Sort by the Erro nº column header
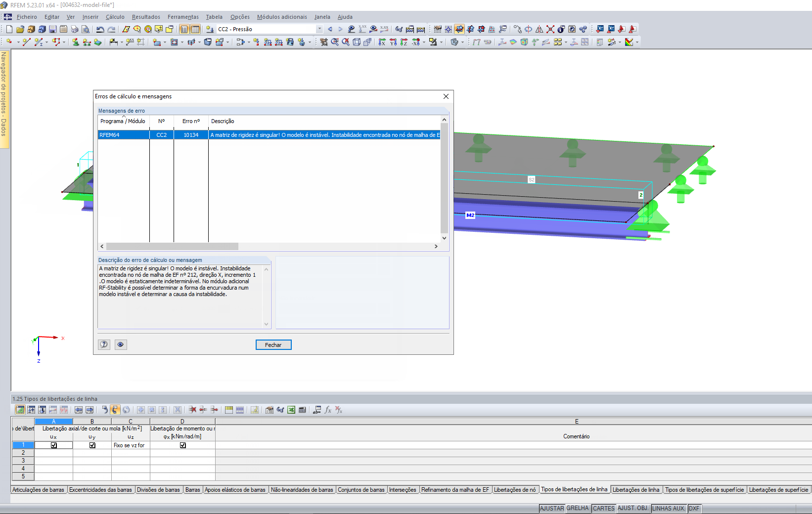The image size is (812, 514). [x=191, y=121]
